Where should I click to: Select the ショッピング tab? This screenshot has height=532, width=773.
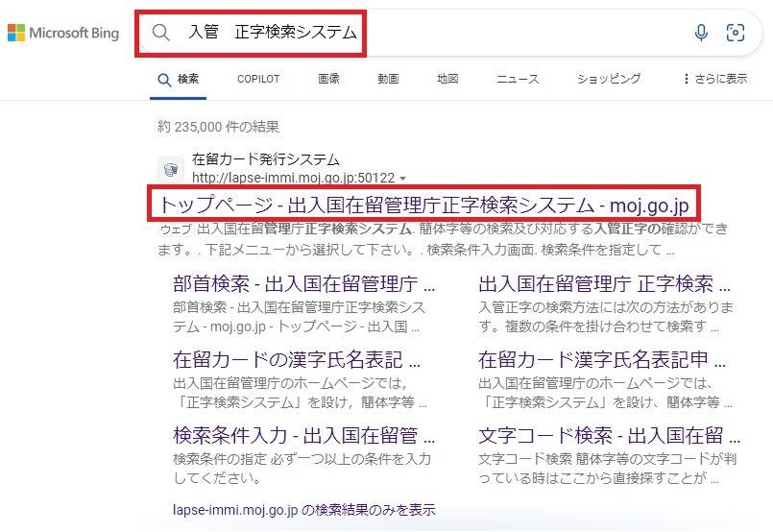608,79
